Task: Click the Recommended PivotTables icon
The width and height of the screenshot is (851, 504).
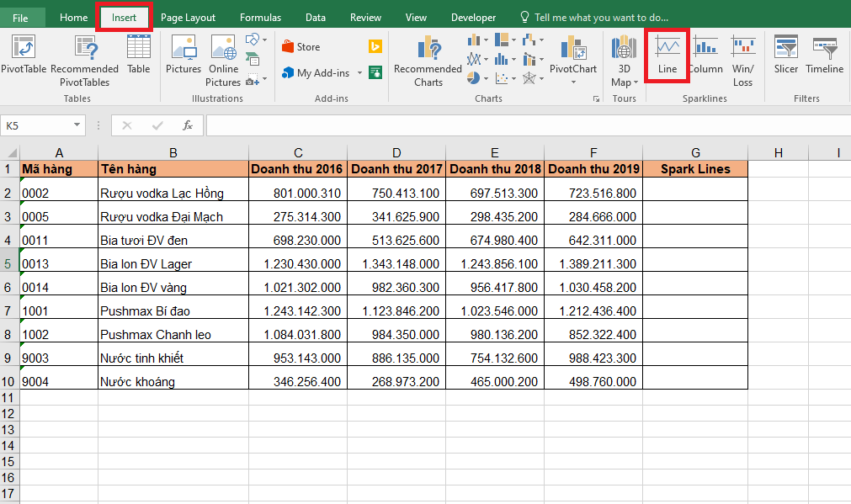Action: (84, 55)
